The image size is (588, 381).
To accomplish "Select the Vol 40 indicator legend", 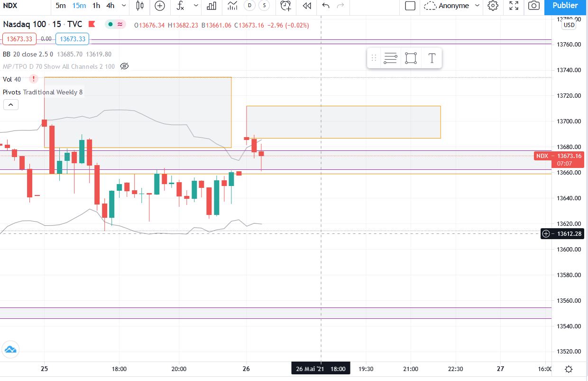I will (x=12, y=79).
